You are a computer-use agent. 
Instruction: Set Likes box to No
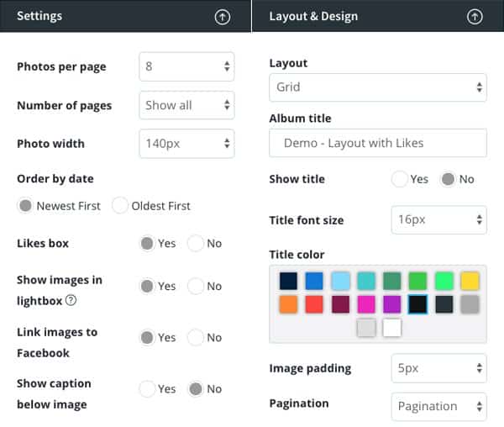coord(196,244)
